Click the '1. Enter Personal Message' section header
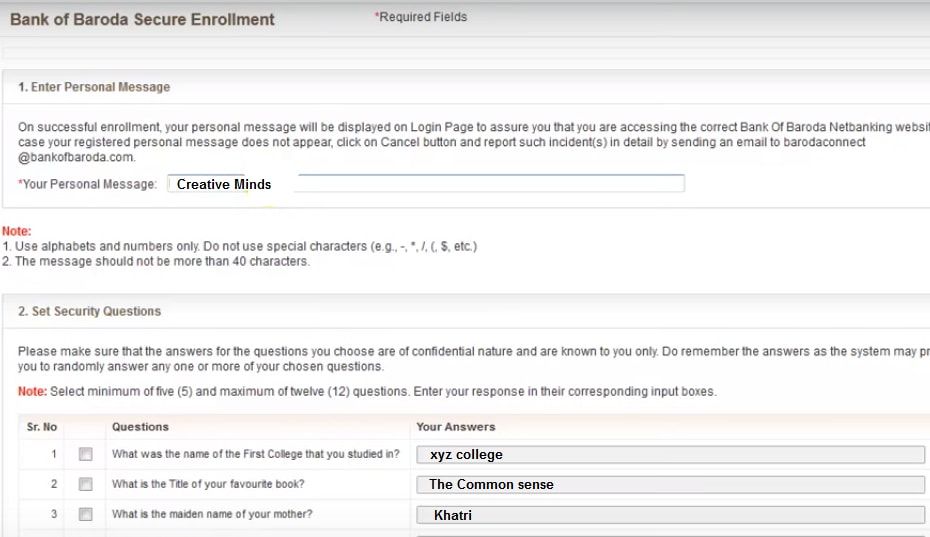Image resolution: width=930 pixels, height=537 pixels. [x=94, y=87]
